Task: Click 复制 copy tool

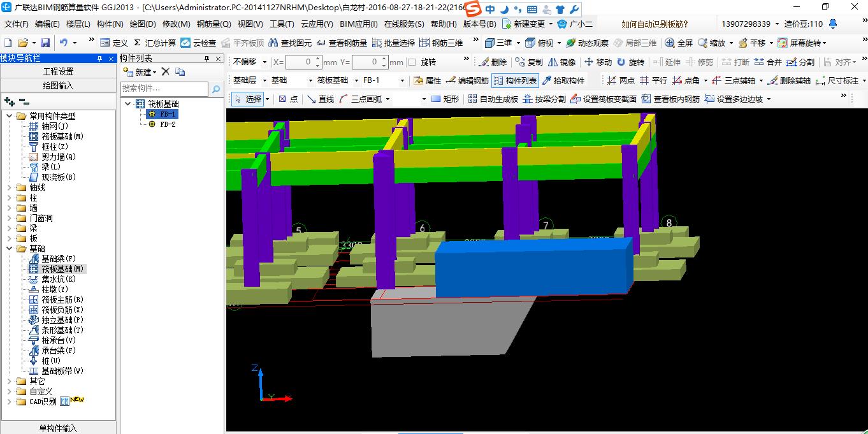Action: coord(529,62)
